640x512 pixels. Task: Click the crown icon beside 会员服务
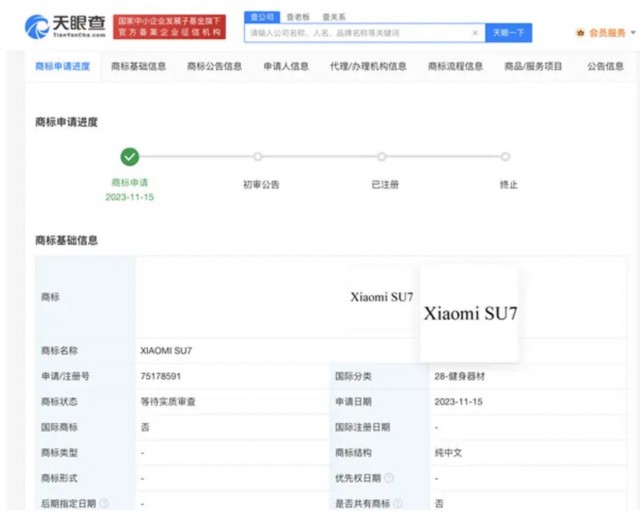[580, 33]
